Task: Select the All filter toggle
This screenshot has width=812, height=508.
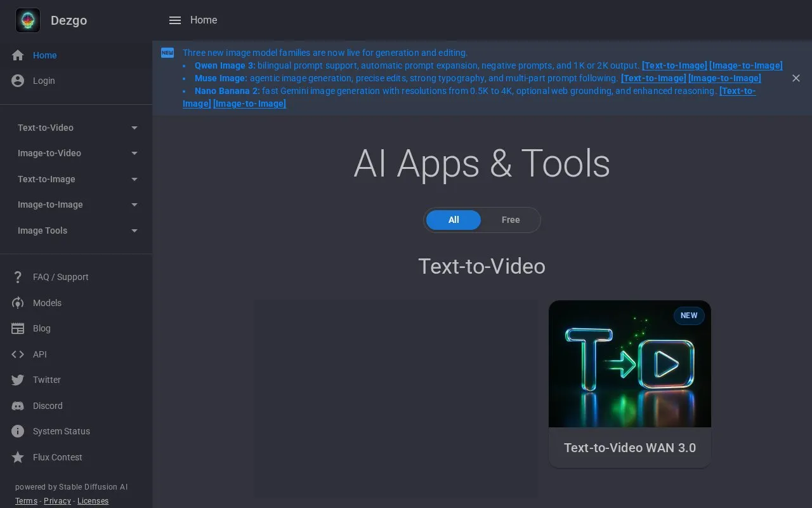Action: 454,220
